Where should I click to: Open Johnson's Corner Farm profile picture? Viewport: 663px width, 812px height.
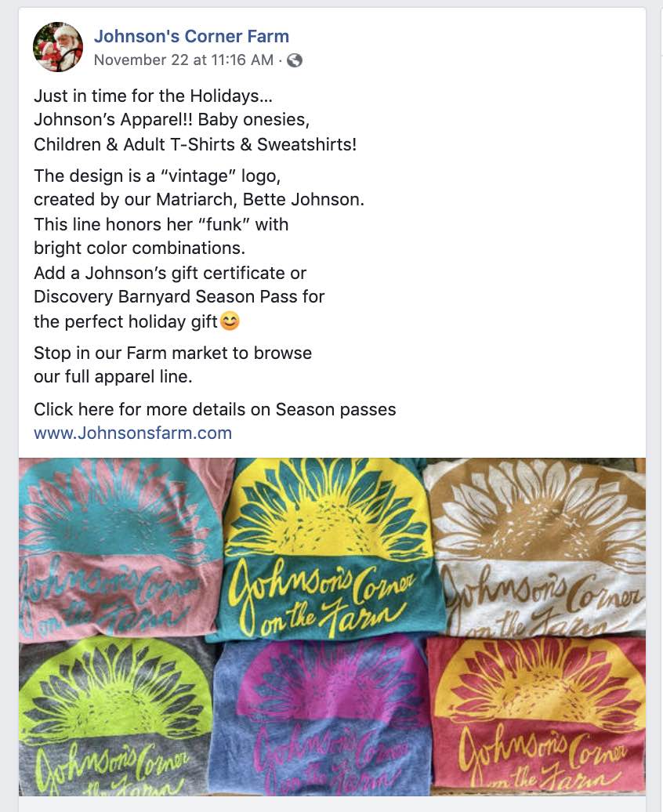pos(57,46)
